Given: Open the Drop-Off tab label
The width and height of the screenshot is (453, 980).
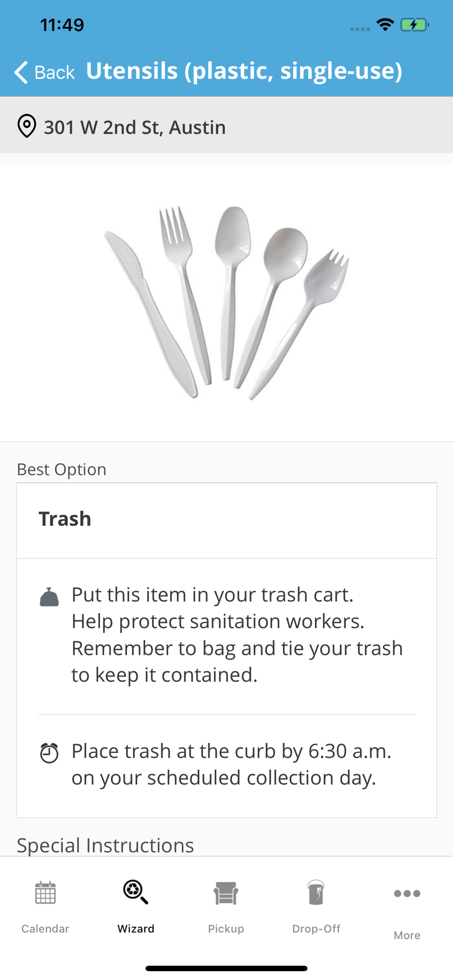Looking at the screenshot, I should coord(316,929).
